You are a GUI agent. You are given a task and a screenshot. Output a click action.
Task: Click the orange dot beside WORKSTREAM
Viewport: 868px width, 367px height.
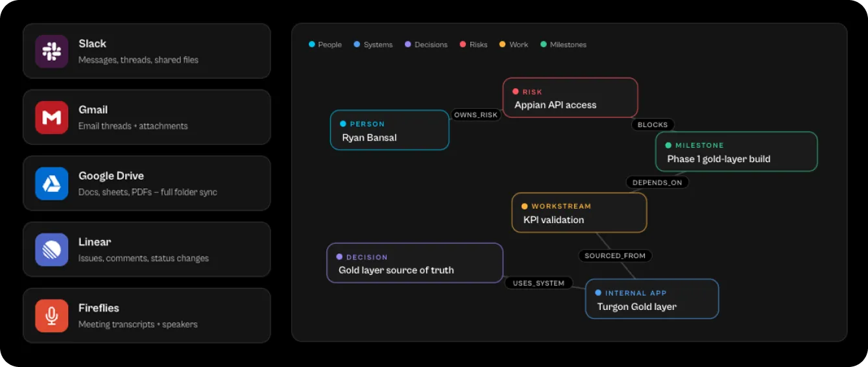click(x=525, y=207)
